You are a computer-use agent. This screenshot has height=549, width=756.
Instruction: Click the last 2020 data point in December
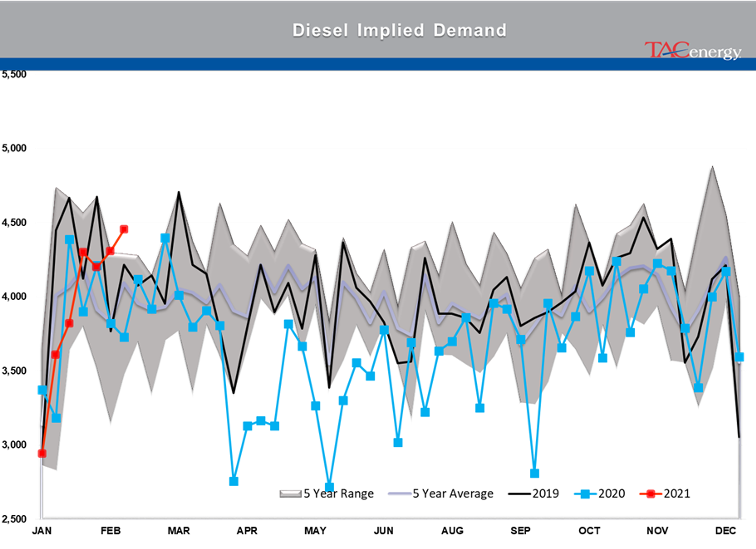tap(739, 357)
